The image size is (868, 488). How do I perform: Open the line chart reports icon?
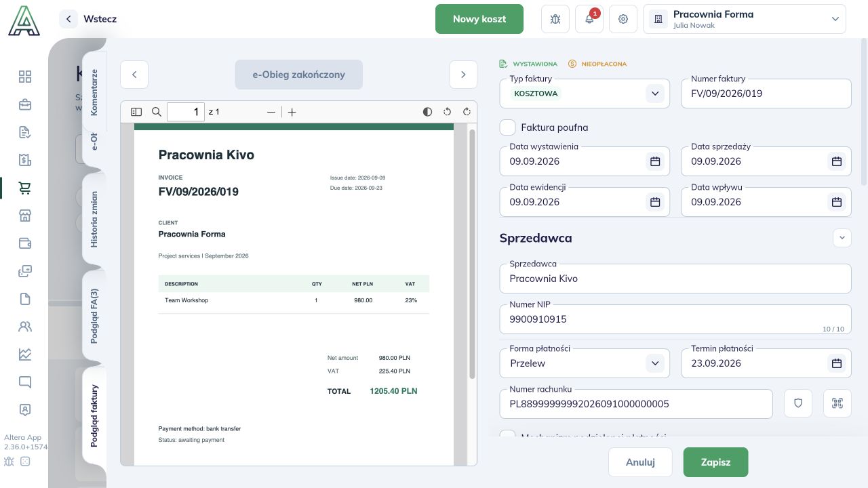(25, 354)
